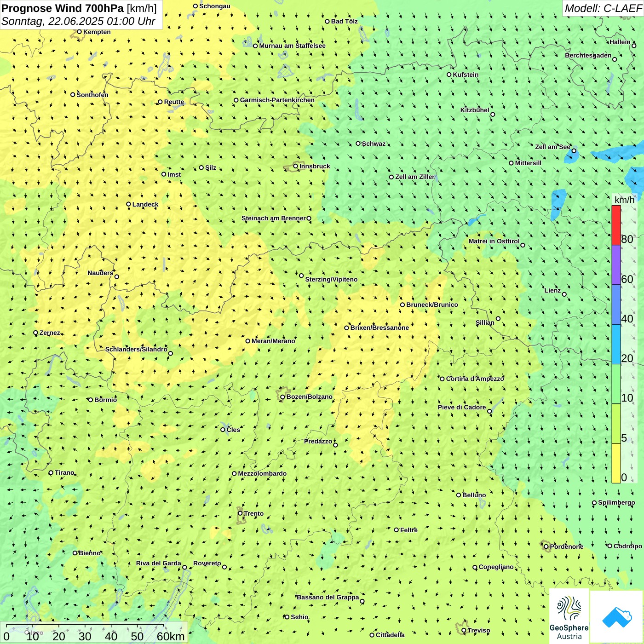The image size is (644, 644).
Task: Click the Meran/Merano city marker
Action: pos(248,341)
